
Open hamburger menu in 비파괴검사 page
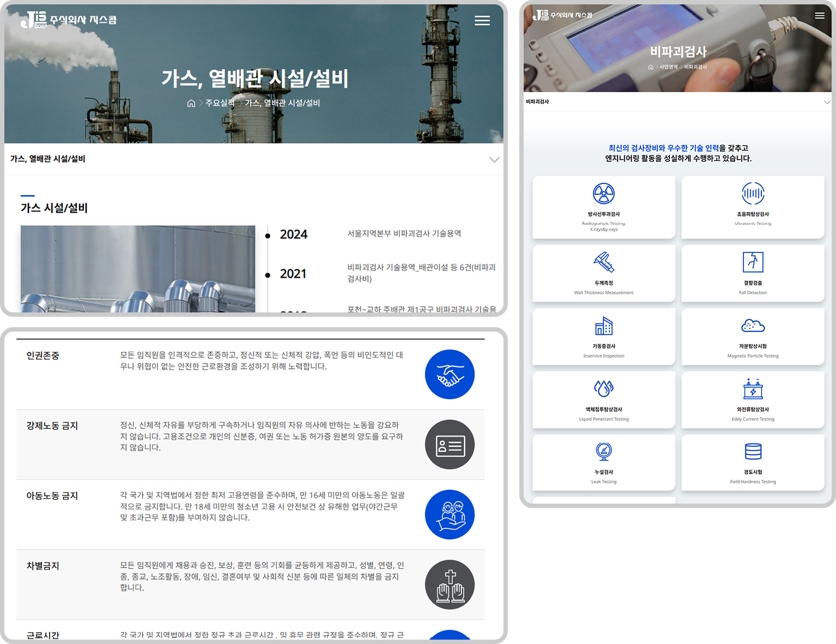(820, 15)
